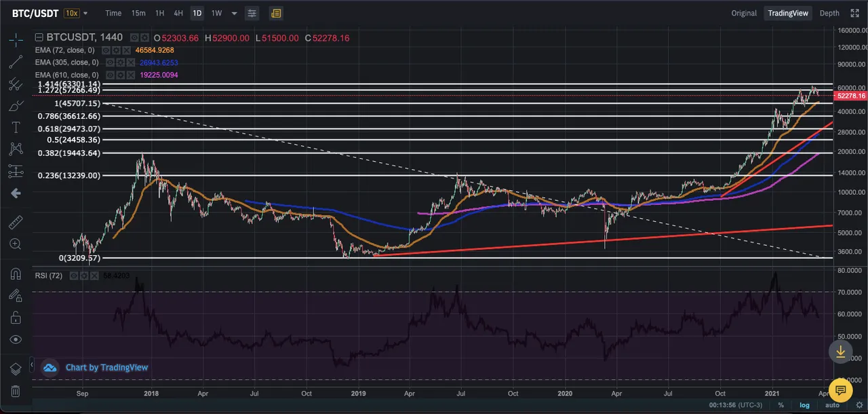
Task: Toggle visibility of BTCUSDT series
Action: [134, 37]
